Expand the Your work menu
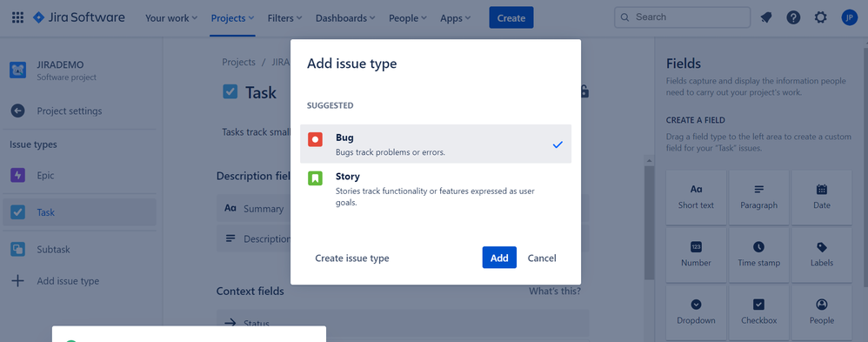The image size is (868, 342). [x=171, y=18]
